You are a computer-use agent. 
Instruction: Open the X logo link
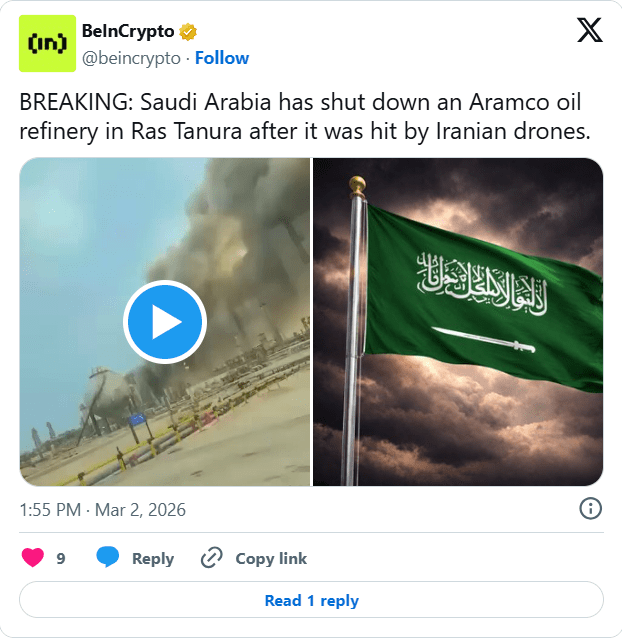[x=590, y=30]
